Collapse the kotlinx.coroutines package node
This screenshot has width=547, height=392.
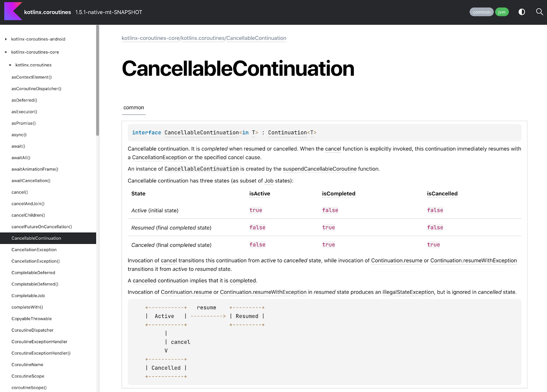(10, 65)
